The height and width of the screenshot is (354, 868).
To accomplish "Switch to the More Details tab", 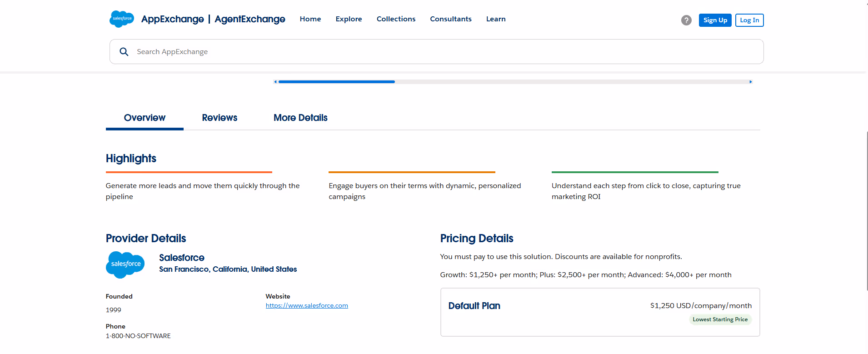I will pyautogui.click(x=300, y=118).
